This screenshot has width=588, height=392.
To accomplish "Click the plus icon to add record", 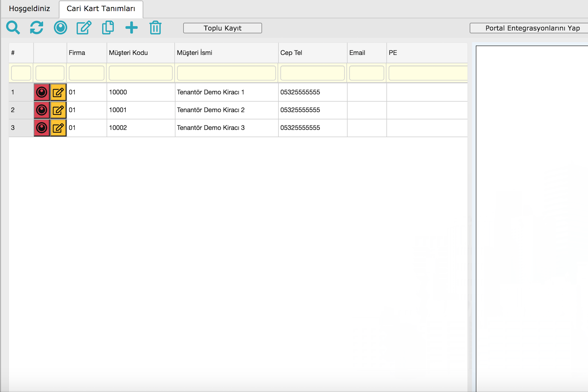I will [x=131, y=28].
